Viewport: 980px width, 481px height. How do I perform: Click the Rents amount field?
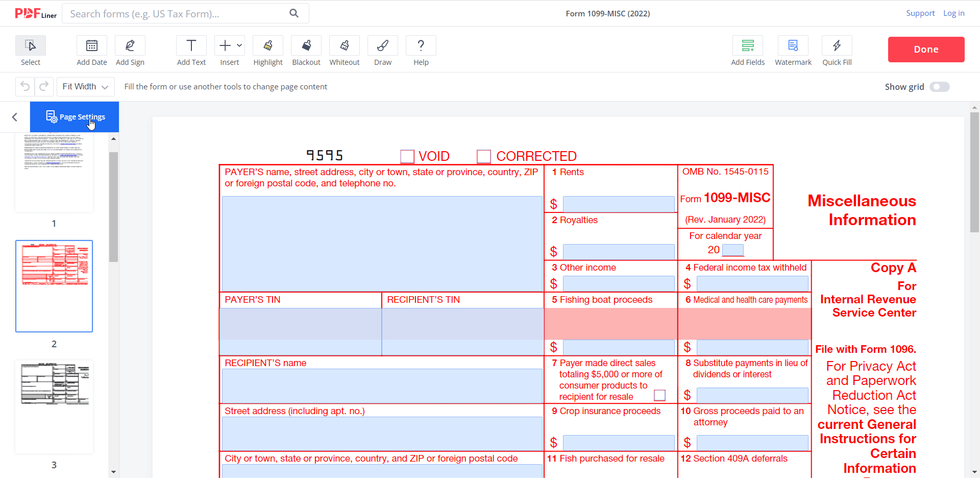point(619,204)
